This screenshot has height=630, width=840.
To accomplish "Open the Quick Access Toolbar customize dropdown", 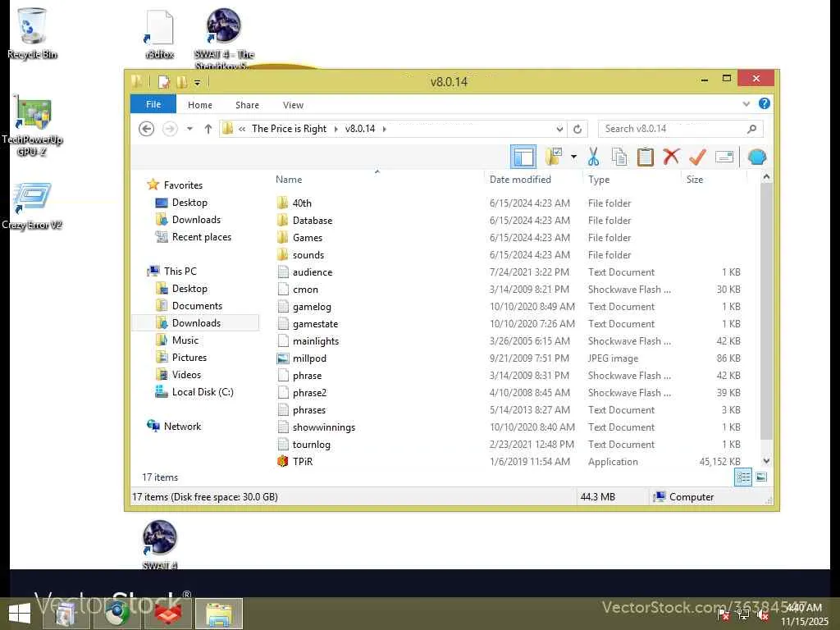I will (197, 83).
